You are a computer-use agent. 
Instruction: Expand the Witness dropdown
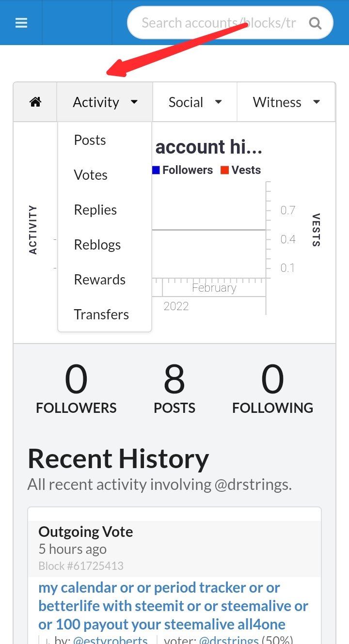pyautogui.click(x=286, y=102)
